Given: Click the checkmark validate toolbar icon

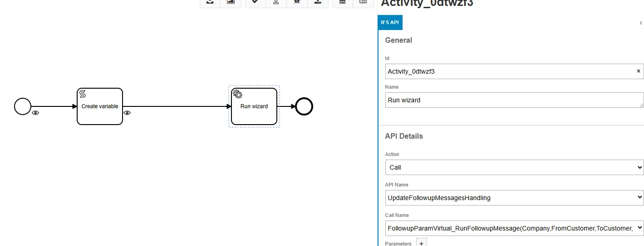Looking at the screenshot, I should [256, 2].
